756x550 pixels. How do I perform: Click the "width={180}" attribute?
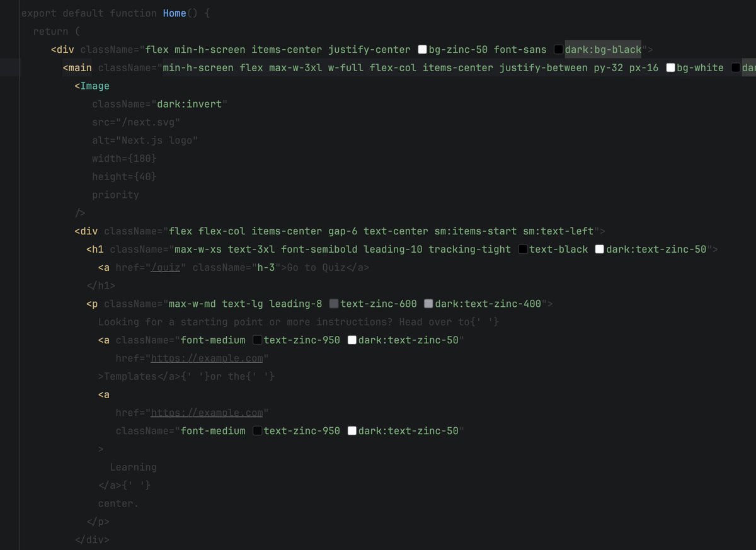point(124,159)
